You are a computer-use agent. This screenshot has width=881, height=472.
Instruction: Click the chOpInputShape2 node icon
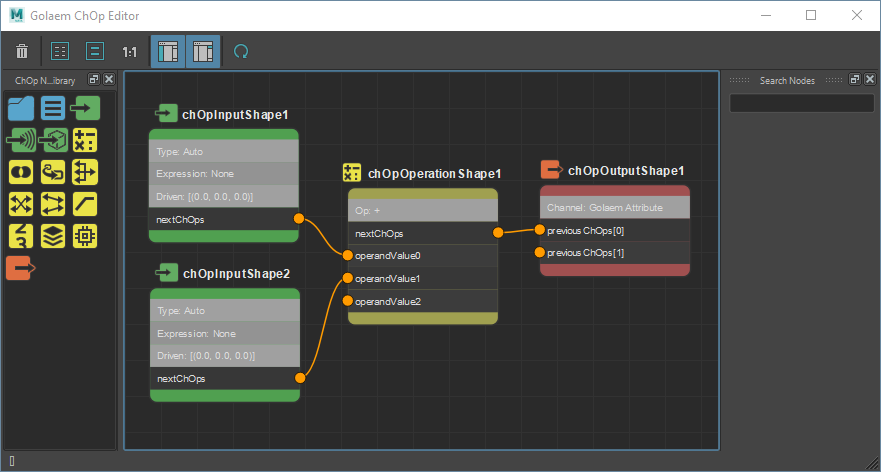point(167,274)
